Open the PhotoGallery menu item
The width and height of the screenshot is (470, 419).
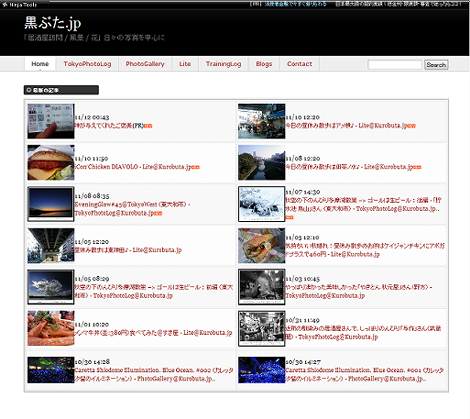[145, 64]
